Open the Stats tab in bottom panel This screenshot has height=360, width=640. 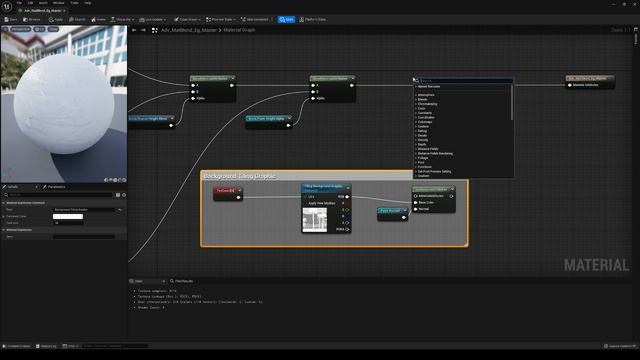[x=139, y=281]
